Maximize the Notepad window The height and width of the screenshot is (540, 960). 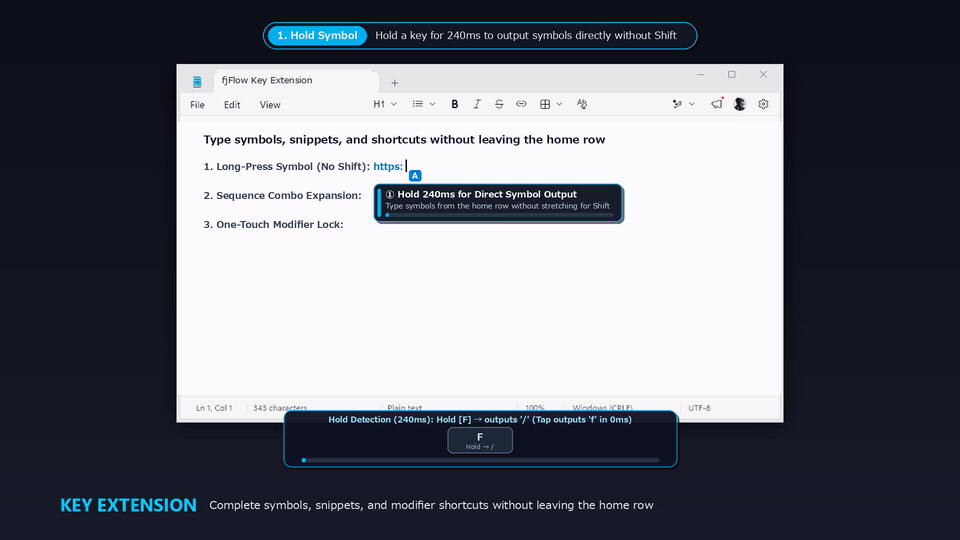coord(732,75)
